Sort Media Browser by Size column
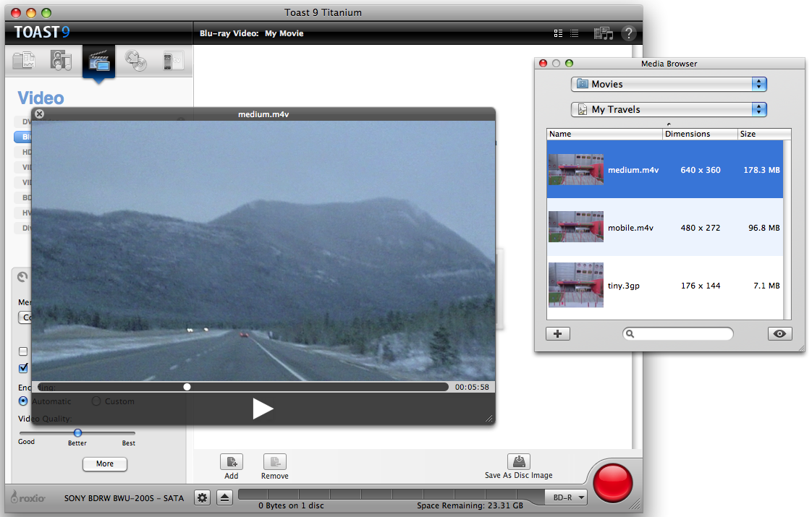812x517 pixels. [764, 134]
